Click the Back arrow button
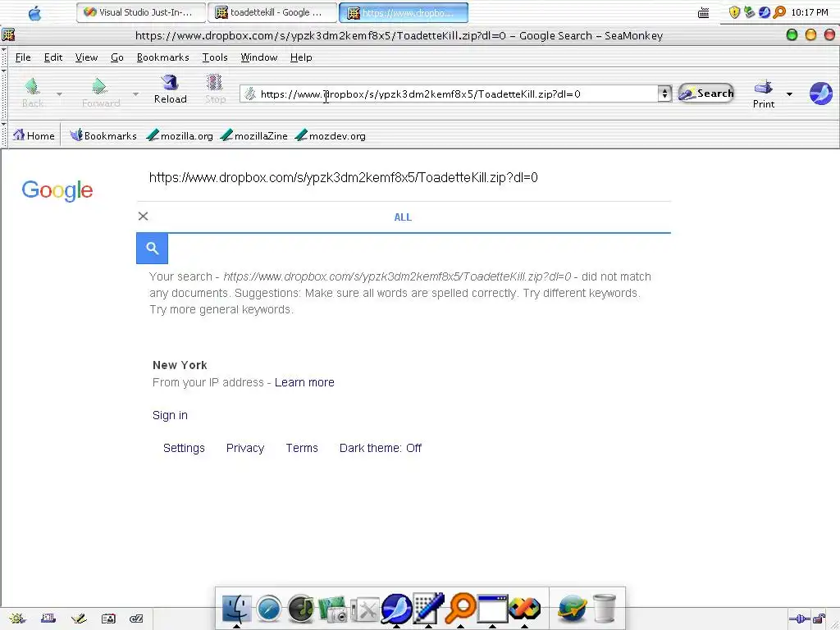840x630 pixels. [x=33, y=92]
